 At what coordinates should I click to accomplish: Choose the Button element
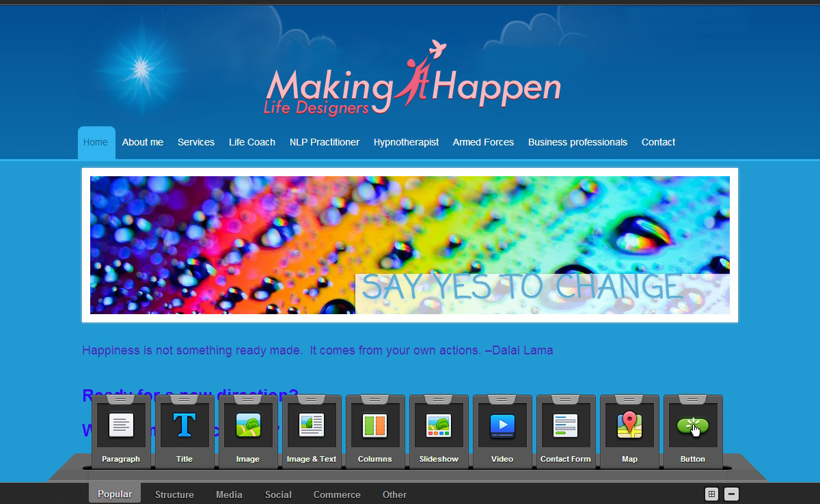point(693,432)
